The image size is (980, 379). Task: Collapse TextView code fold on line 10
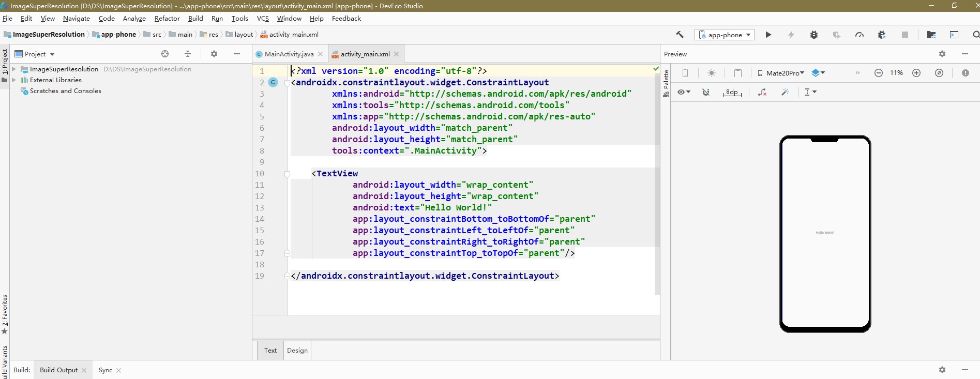pos(287,174)
